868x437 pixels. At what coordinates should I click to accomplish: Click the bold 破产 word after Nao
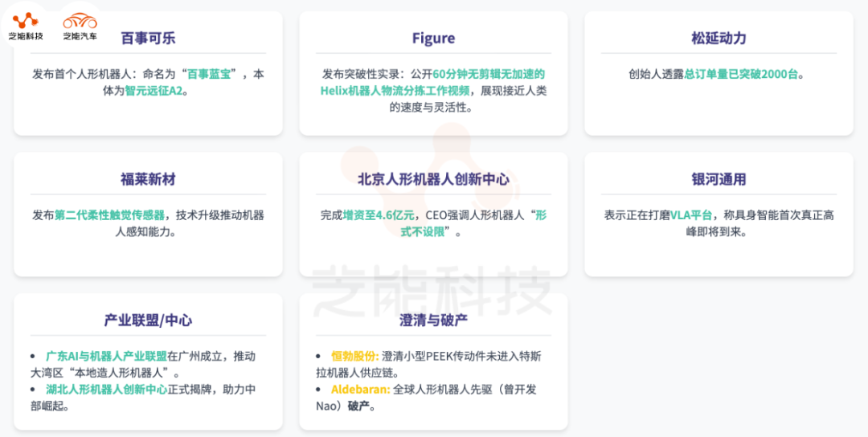(358, 406)
